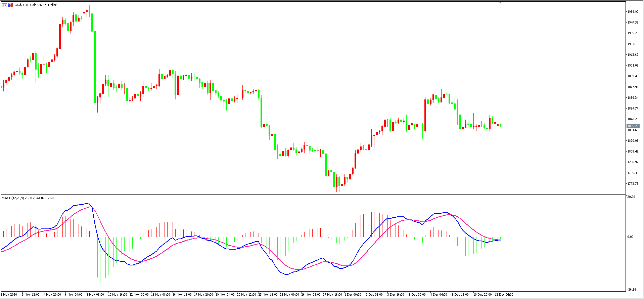This screenshot has height=299, width=644.
Task: Click the 1854.77 price axis label
Action: pos(633,109)
